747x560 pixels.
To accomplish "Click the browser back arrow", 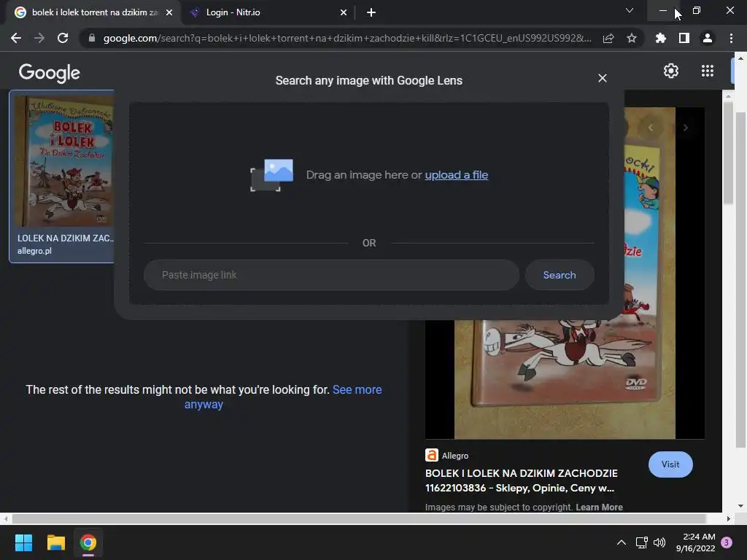I will pyautogui.click(x=16, y=38).
